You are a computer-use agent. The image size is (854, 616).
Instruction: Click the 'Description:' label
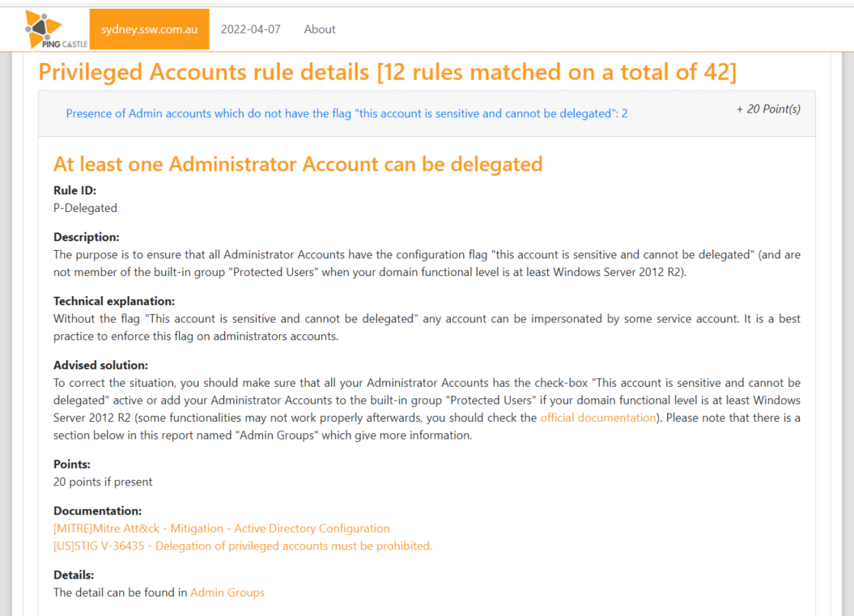coord(87,237)
